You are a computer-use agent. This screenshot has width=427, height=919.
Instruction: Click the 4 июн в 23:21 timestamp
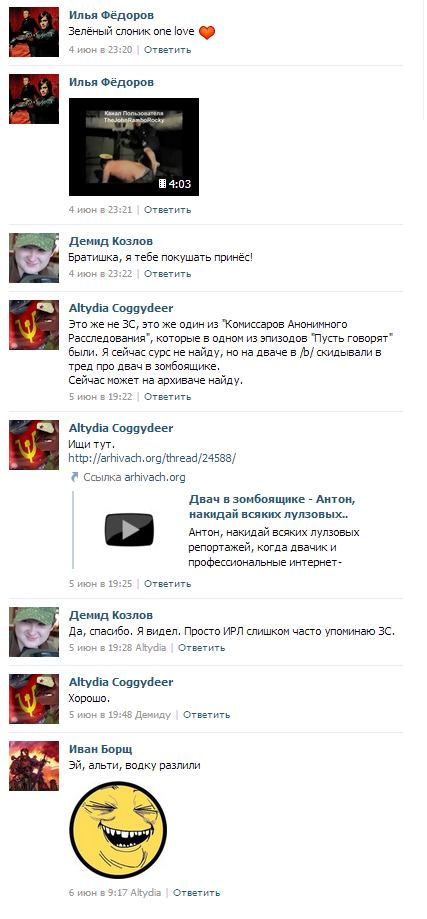pyautogui.click(x=101, y=210)
